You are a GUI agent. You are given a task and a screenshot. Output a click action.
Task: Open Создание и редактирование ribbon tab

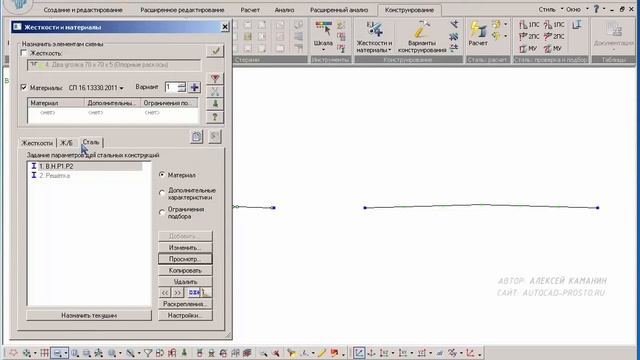[83, 10]
